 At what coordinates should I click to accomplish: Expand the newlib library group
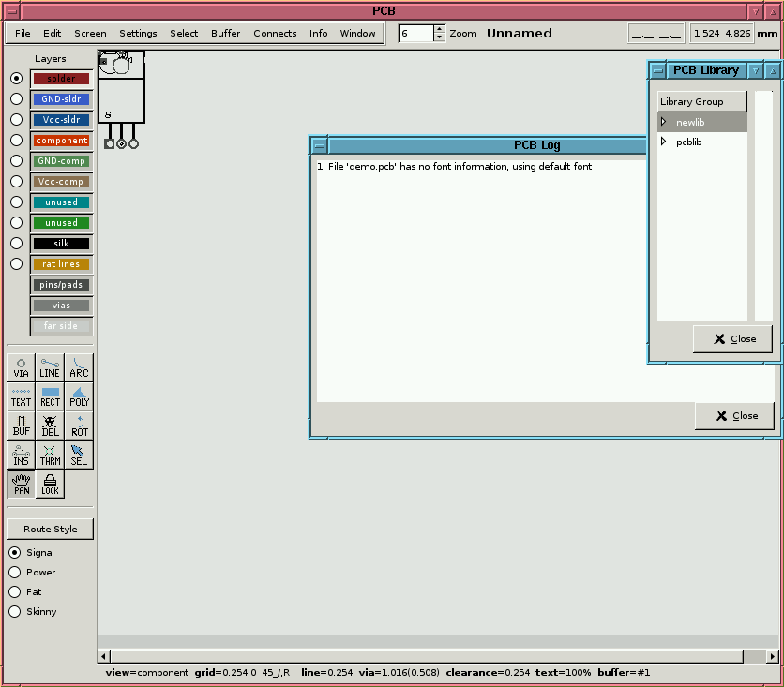click(x=663, y=122)
